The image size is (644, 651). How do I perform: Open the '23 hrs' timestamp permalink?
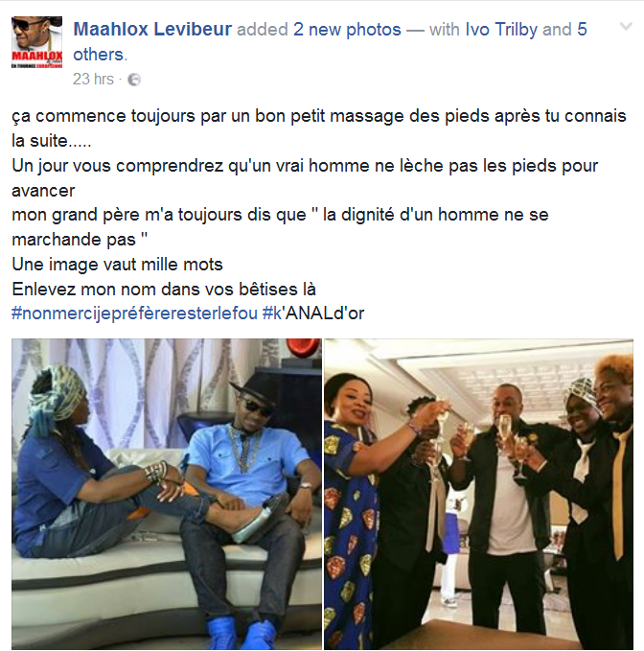(93, 79)
